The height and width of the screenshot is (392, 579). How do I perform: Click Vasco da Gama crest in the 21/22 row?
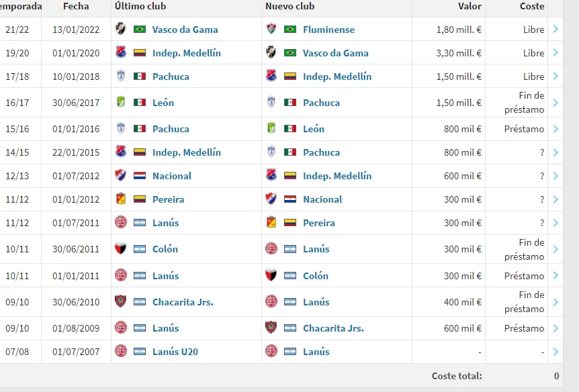121,30
